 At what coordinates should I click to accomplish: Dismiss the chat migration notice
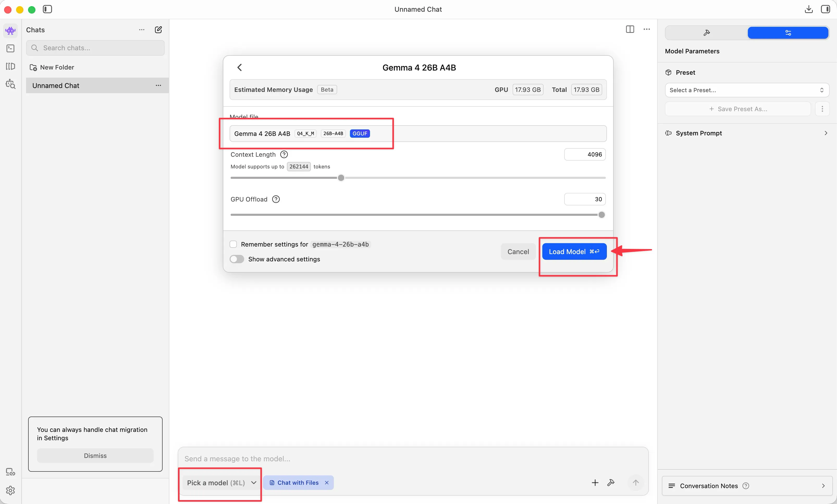tap(95, 456)
